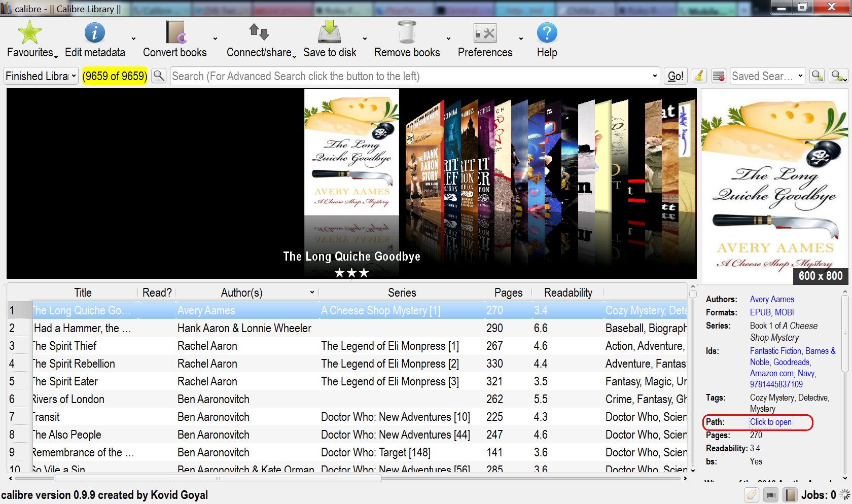Viewport: 852px width, 504px height.
Task: Open the Avery Aames author link in details
Action: 772,299
